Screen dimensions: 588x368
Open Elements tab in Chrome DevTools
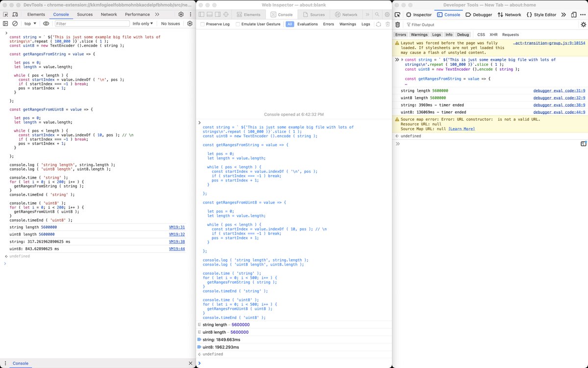pyautogui.click(x=36, y=15)
